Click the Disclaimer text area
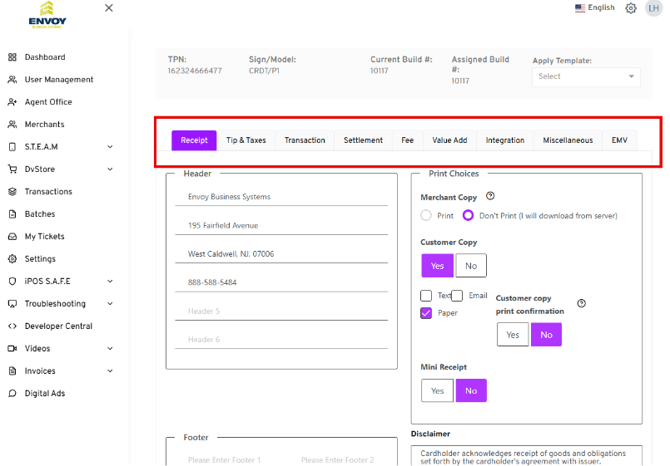Image resolution: width=670 pixels, height=466 pixels. coord(526,456)
